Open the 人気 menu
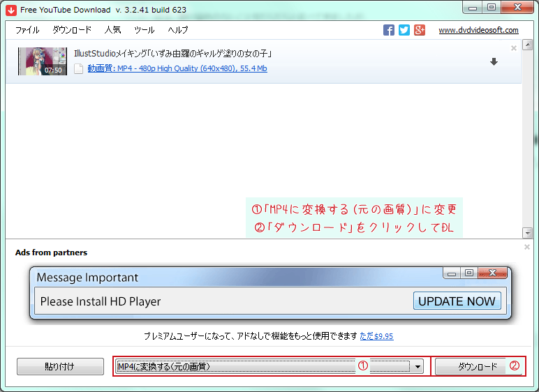The image size is (539, 392). [112, 30]
